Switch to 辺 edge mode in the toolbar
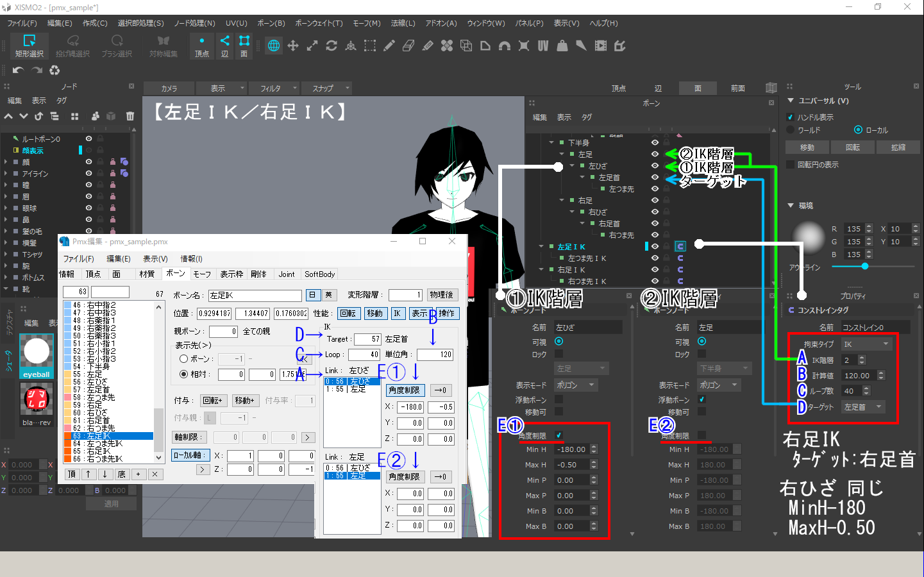 click(x=224, y=46)
